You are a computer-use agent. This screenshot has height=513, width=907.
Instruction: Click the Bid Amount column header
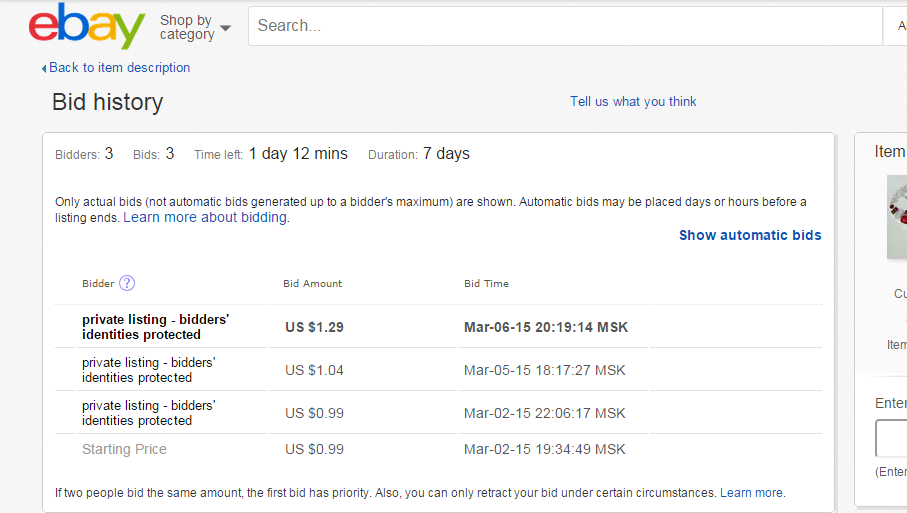(x=312, y=284)
